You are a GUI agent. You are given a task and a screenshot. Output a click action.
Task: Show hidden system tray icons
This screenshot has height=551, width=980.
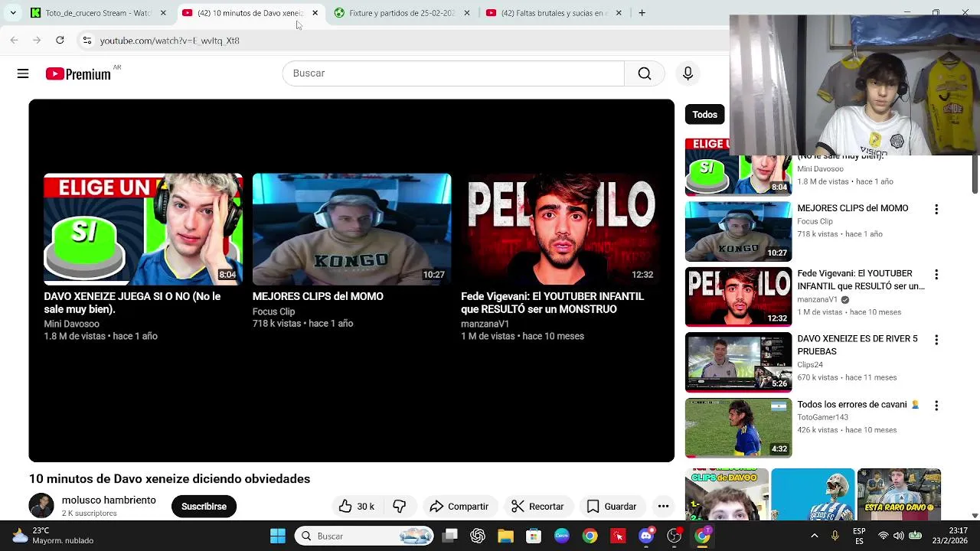[x=814, y=536]
